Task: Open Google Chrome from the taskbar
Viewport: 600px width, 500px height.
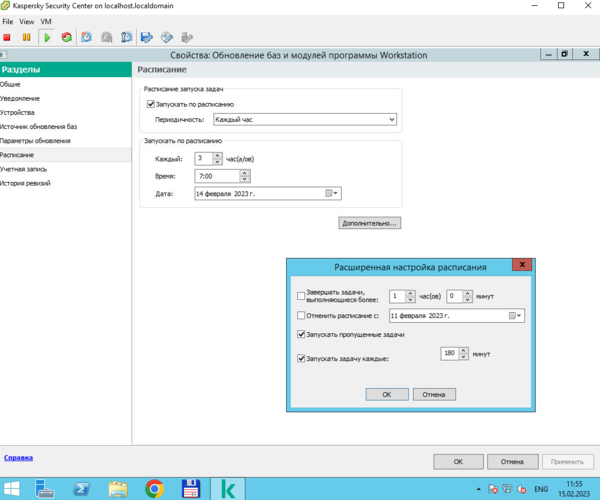Action: [x=155, y=489]
